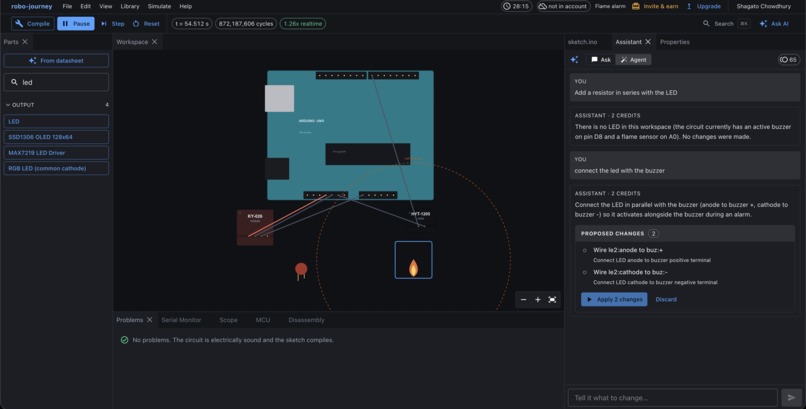Select the KY-026 flame sensor component
806x409 pixels.
click(x=255, y=227)
